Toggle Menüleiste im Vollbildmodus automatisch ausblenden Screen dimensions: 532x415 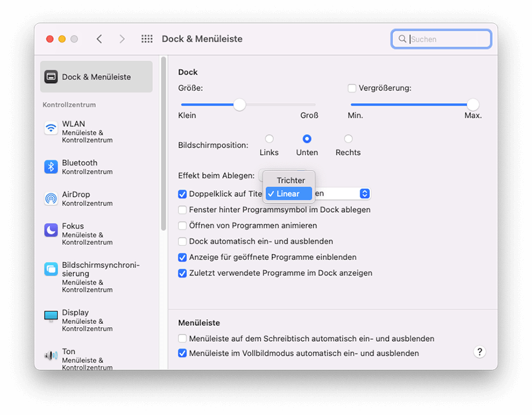(182, 353)
